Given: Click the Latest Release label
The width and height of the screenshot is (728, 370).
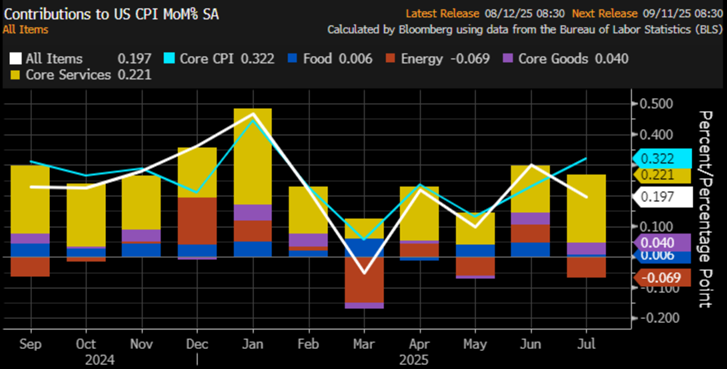Looking at the screenshot, I should click(x=442, y=14).
